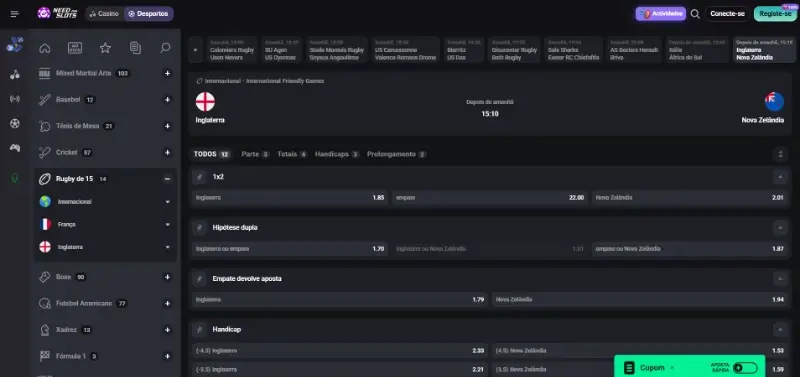
Task: Open favorites via the star icon
Action: 105,48
